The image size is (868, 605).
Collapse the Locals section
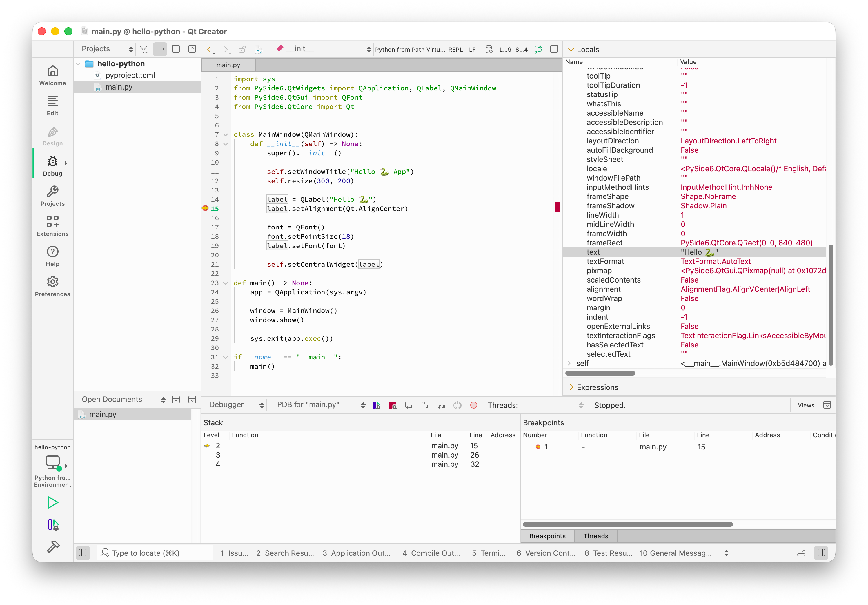(x=571, y=50)
